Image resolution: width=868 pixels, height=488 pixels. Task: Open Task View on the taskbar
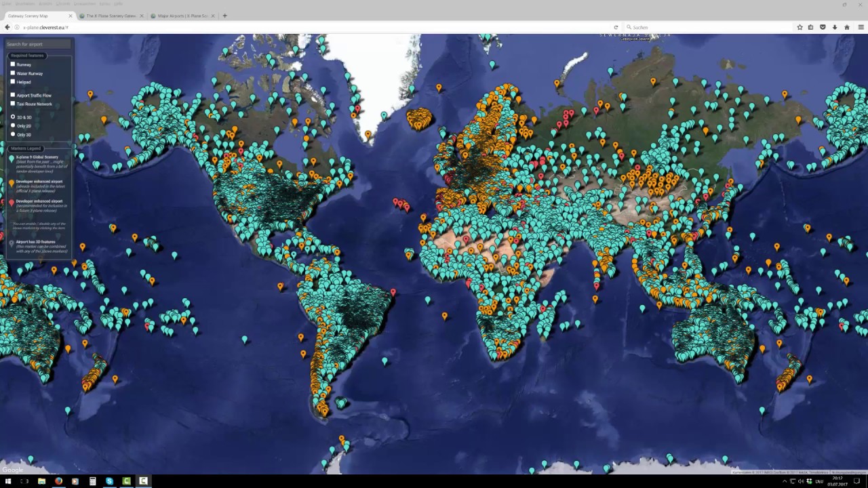click(x=25, y=481)
